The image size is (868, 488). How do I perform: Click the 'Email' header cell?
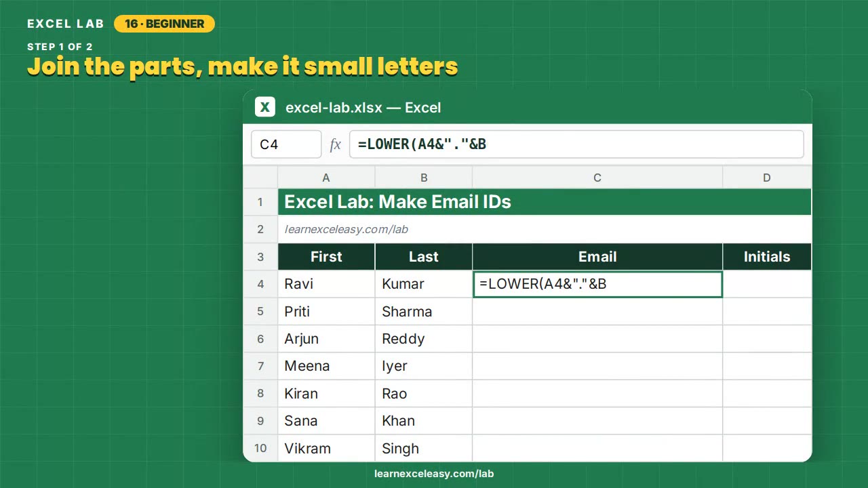[x=597, y=257]
